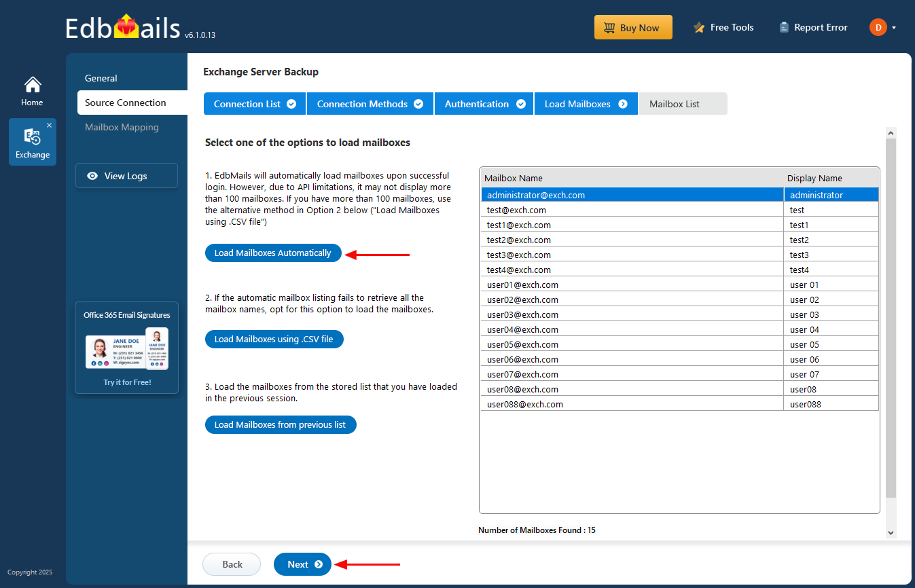This screenshot has width=915, height=588.
Task: Click the View Logs button
Action: click(126, 176)
